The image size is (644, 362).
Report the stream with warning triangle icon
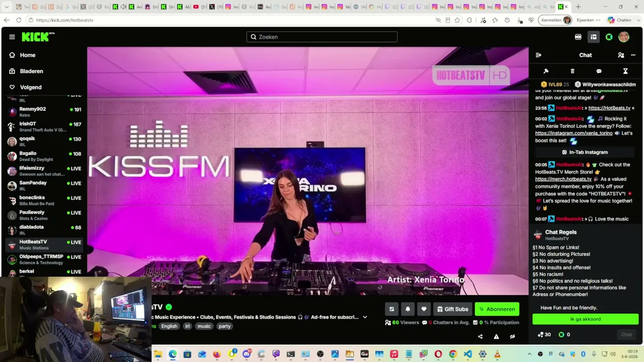[x=496, y=337]
